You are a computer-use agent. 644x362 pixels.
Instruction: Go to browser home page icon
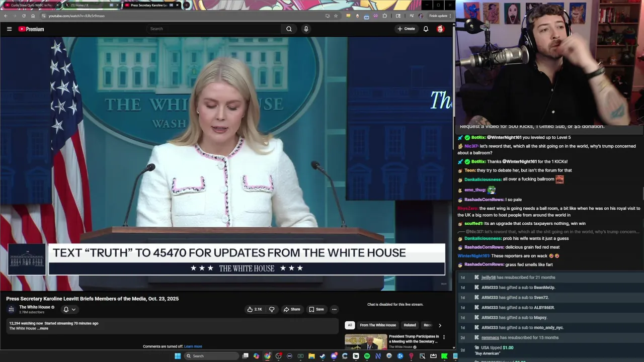pyautogui.click(x=33, y=16)
